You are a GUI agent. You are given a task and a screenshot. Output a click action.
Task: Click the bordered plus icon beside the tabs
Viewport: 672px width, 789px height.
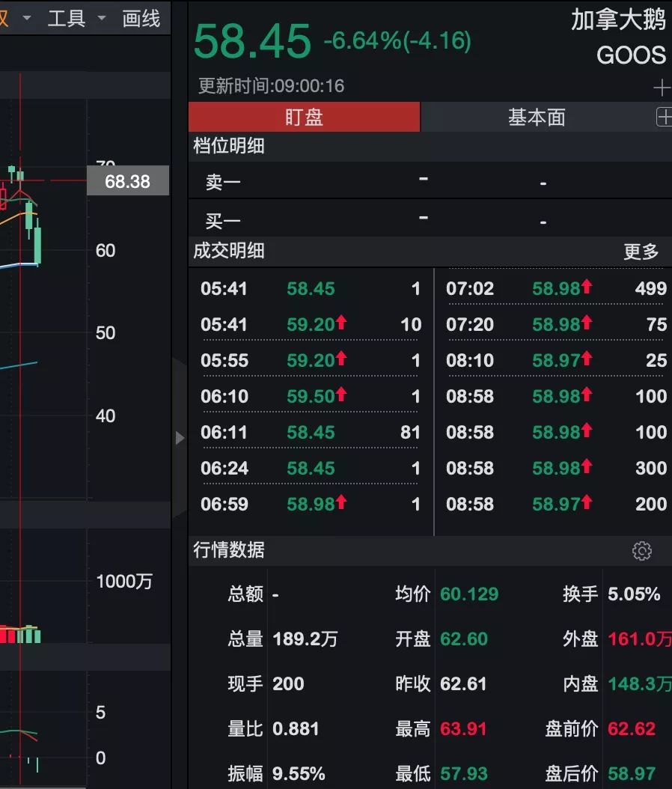click(666, 118)
